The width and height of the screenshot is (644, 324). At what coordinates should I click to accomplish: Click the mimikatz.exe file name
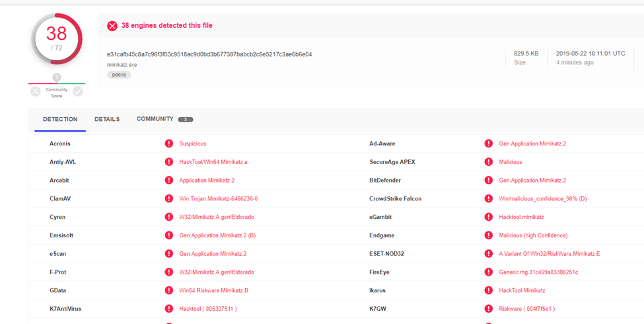pos(122,65)
